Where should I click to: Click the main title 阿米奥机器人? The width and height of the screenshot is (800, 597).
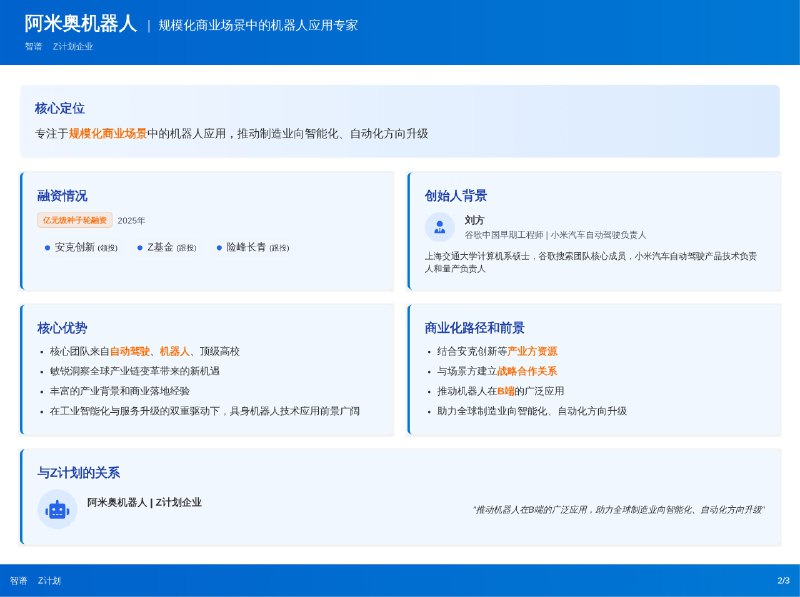81,24
